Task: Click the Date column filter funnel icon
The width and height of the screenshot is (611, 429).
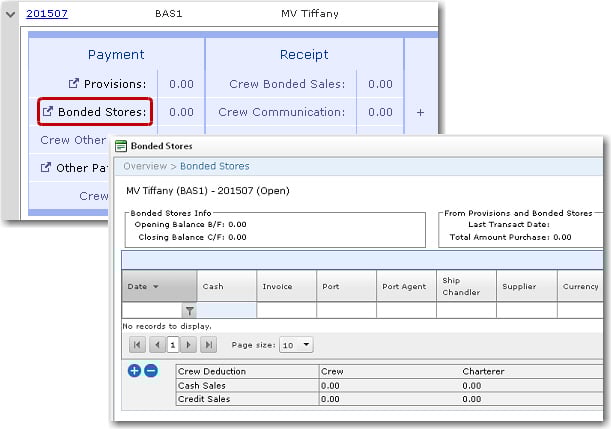Action: 188,311
